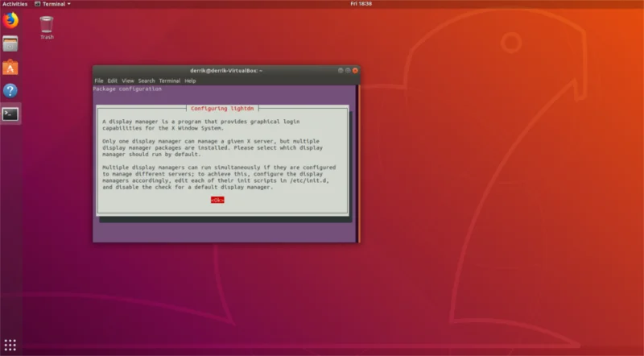Screen dimensions: 644x356
Task: Close the terminal window
Action: click(x=355, y=70)
